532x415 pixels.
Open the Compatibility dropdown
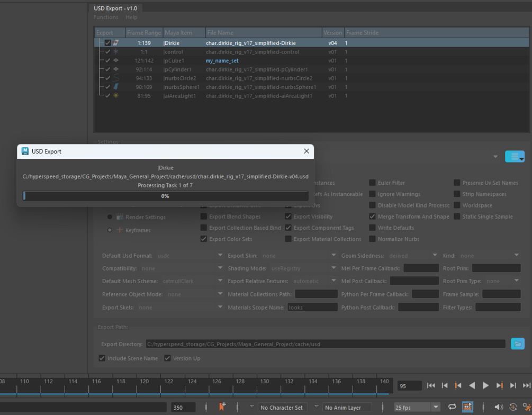pyautogui.click(x=182, y=268)
